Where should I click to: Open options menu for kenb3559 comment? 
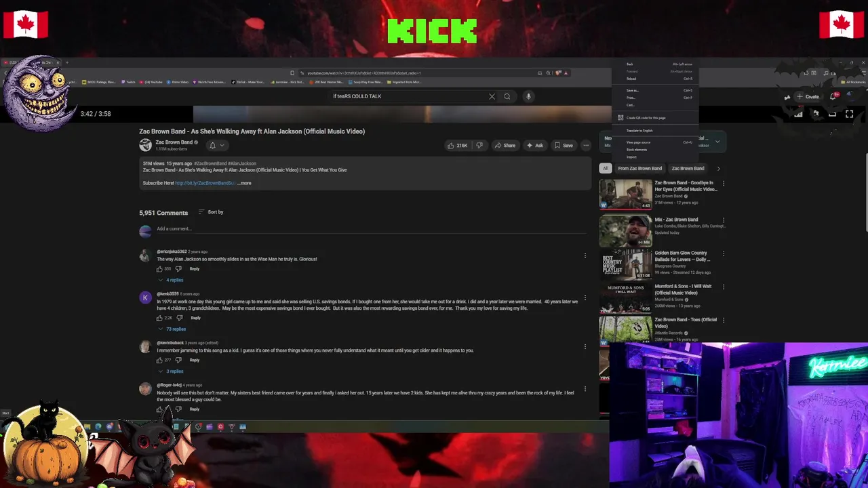[585, 298]
